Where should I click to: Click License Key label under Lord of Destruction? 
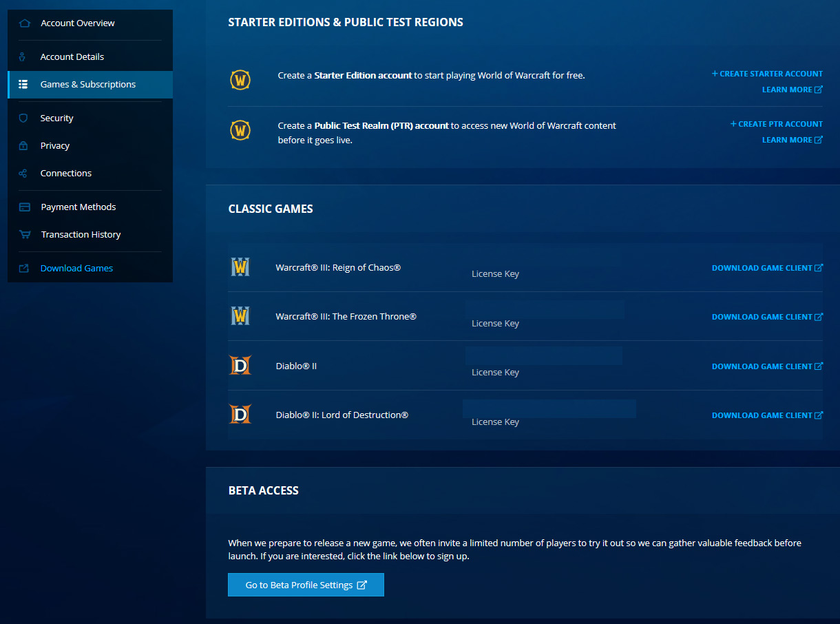[x=495, y=422]
